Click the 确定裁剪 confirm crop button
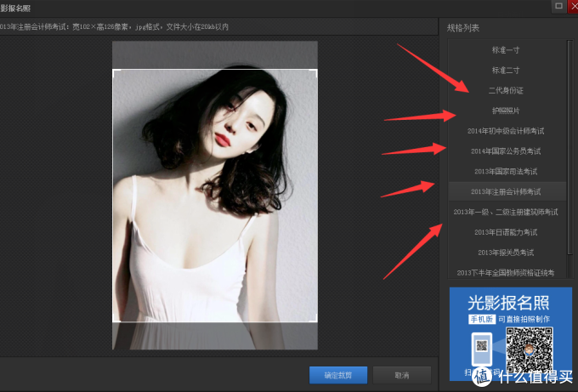This screenshot has height=392, width=578. (x=338, y=375)
